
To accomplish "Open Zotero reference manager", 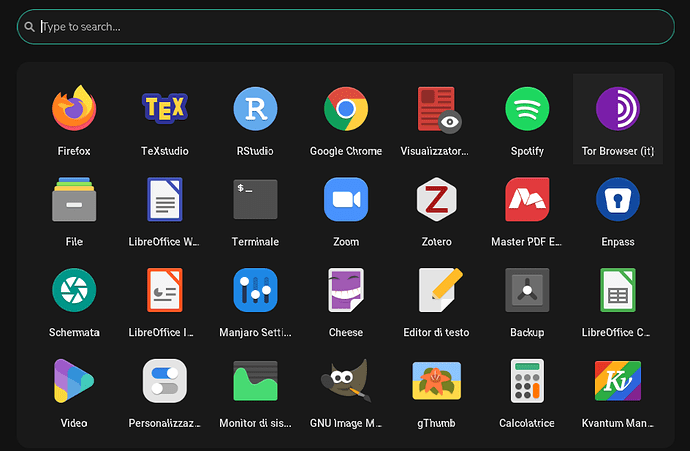I will coord(437,199).
